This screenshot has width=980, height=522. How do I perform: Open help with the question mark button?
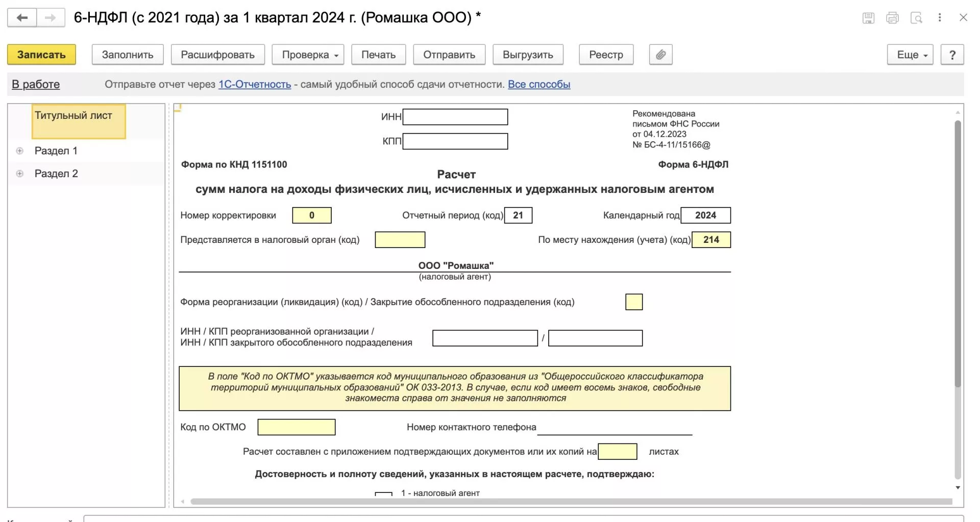[x=952, y=55]
